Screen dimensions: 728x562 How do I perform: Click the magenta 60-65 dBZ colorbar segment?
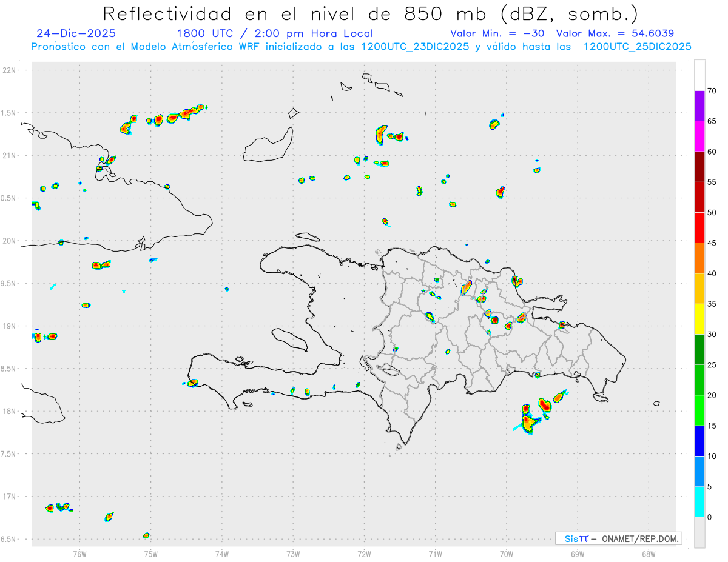pos(699,136)
